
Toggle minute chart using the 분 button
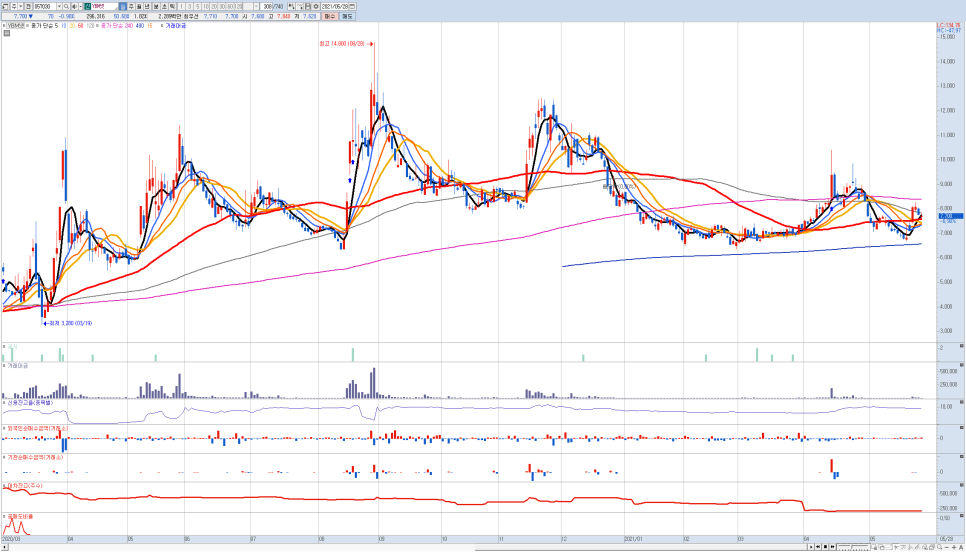point(156,6)
